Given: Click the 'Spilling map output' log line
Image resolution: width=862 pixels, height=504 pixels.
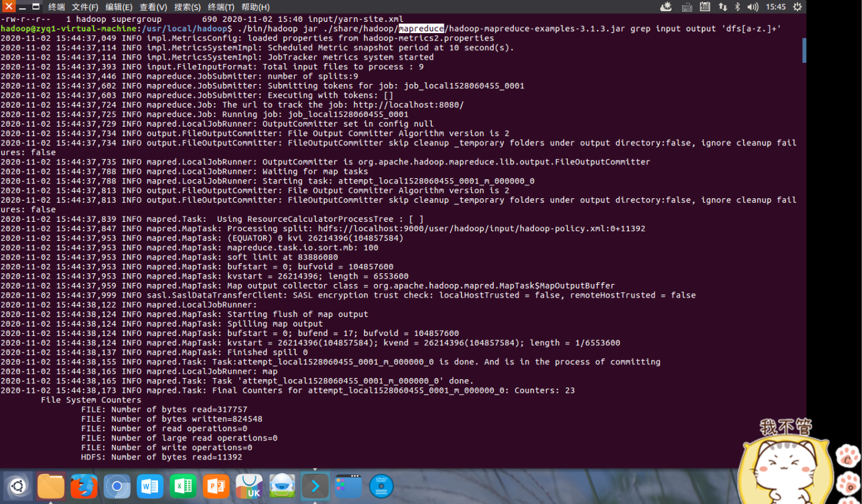Looking at the screenshot, I should [x=162, y=324].
